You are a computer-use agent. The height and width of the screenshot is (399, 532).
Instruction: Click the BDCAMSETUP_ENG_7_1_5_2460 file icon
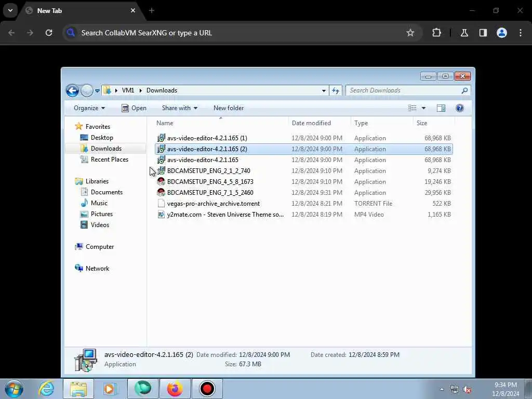161,192
